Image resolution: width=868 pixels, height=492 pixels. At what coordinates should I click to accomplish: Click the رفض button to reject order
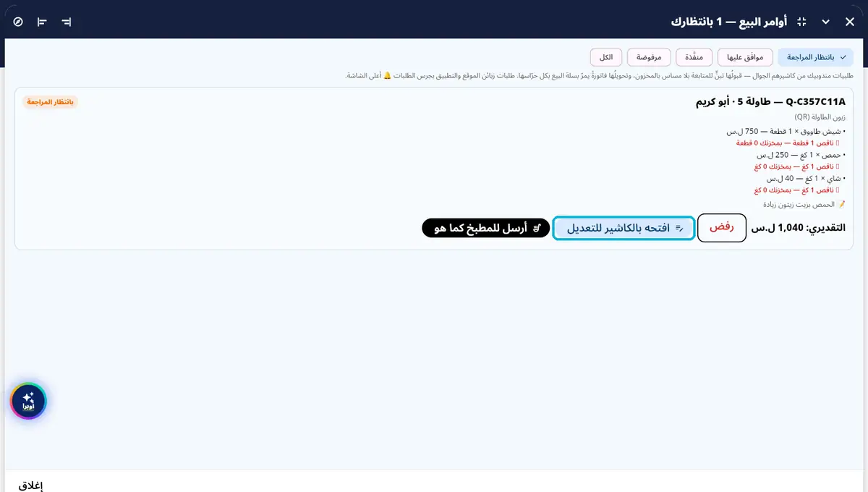pyautogui.click(x=722, y=228)
